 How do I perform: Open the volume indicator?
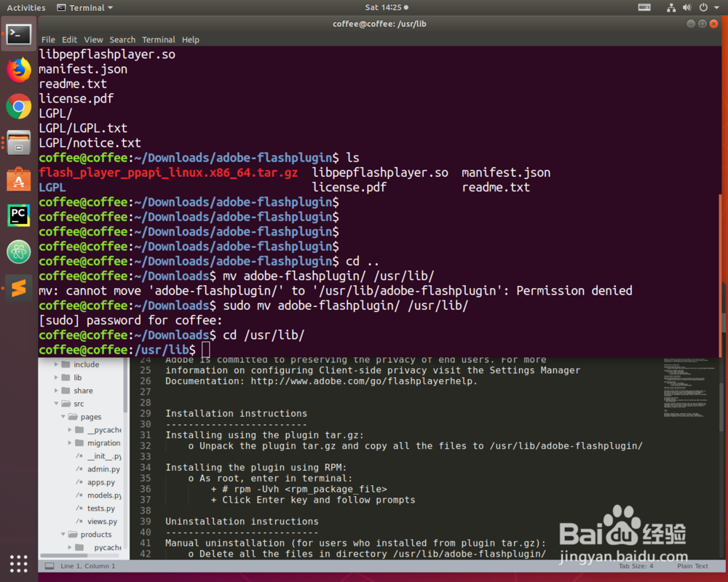pyautogui.click(x=687, y=7)
